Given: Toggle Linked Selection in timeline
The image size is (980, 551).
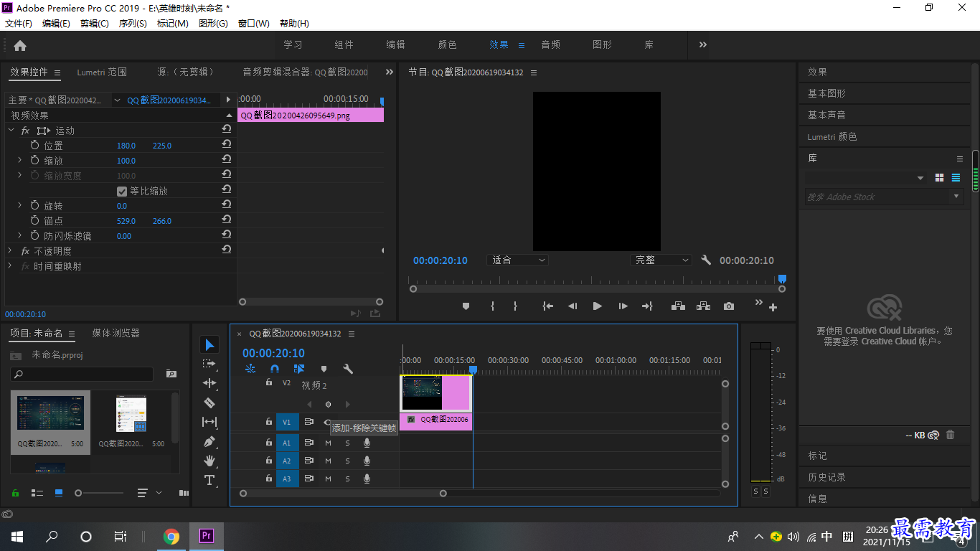Looking at the screenshot, I should pyautogui.click(x=299, y=369).
